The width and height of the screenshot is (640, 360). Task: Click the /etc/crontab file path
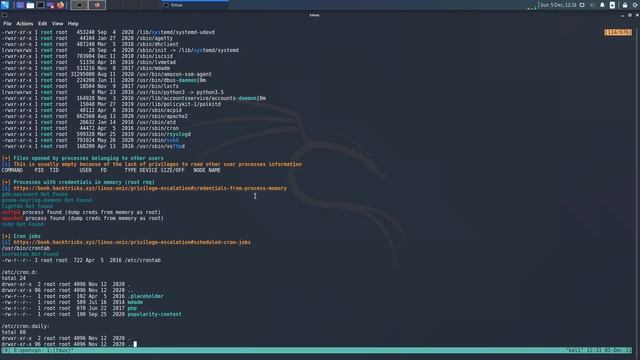pos(142,260)
